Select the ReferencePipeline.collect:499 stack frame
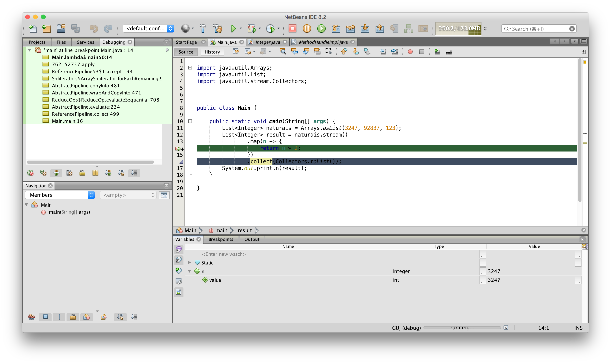 (85, 114)
